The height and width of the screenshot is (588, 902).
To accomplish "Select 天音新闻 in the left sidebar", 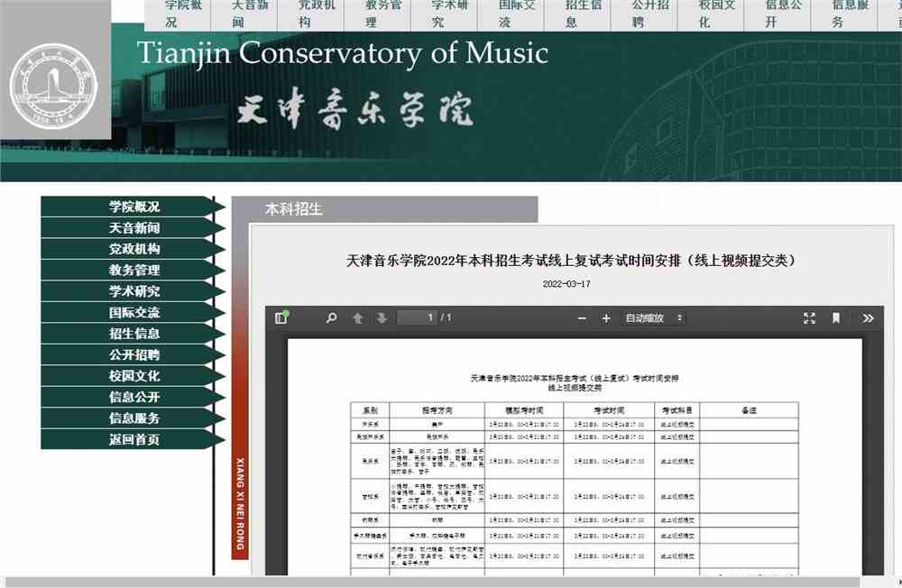I will pyautogui.click(x=133, y=228).
